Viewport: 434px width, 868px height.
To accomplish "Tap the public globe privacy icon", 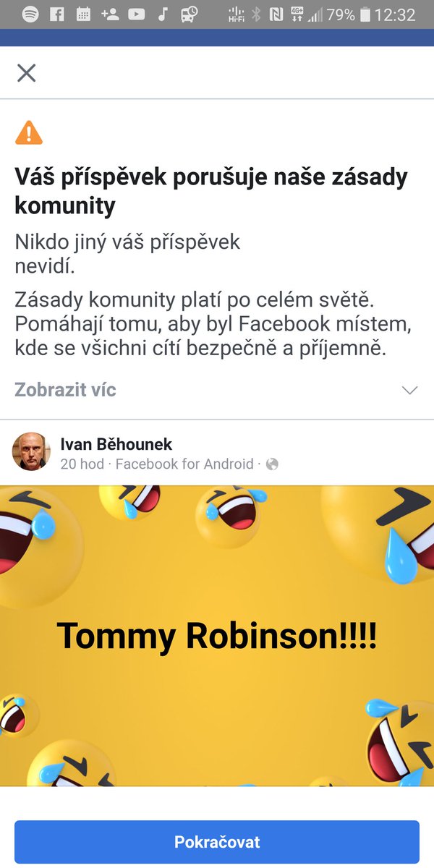I will click(272, 464).
